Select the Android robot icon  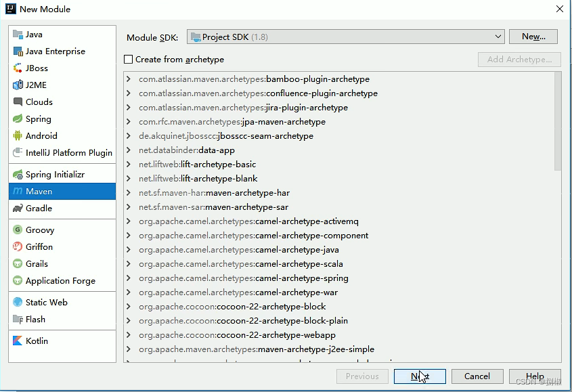18,136
